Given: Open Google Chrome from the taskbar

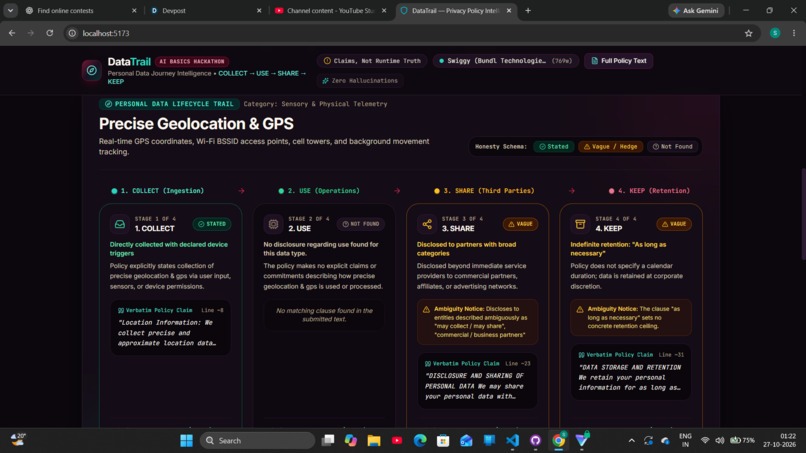Looking at the screenshot, I should click(x=559, y=441).
